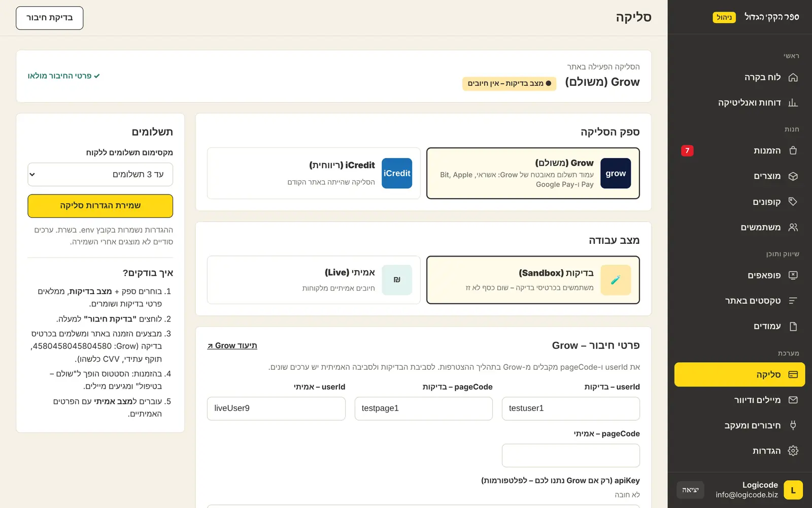Click the grow provider logo
Viewport: 812px width, 508px height.
[616, 173]
